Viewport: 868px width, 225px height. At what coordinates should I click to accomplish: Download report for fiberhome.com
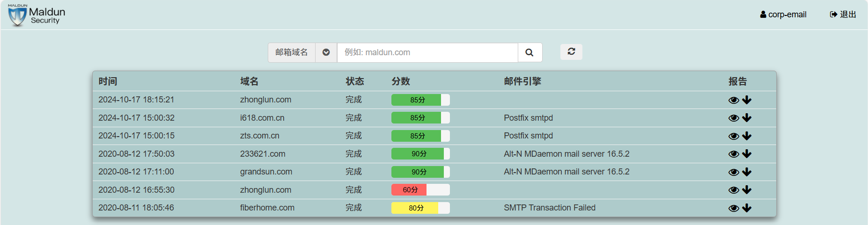747,208
